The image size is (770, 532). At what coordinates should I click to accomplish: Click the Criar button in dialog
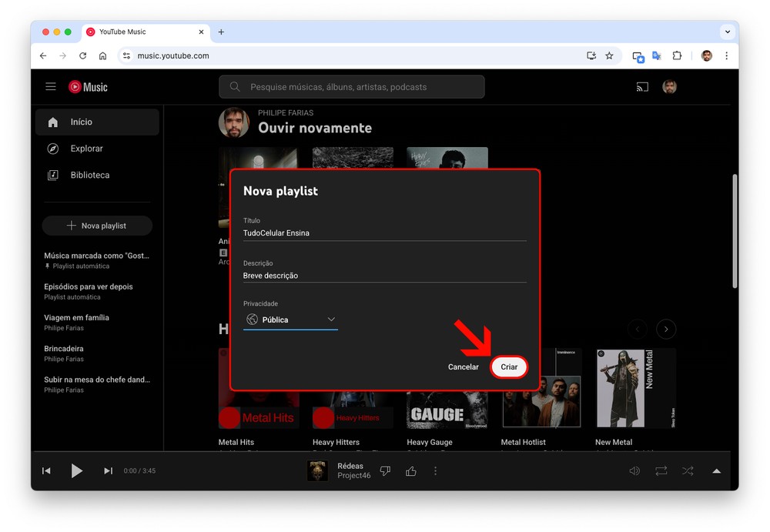click(509, 367)
